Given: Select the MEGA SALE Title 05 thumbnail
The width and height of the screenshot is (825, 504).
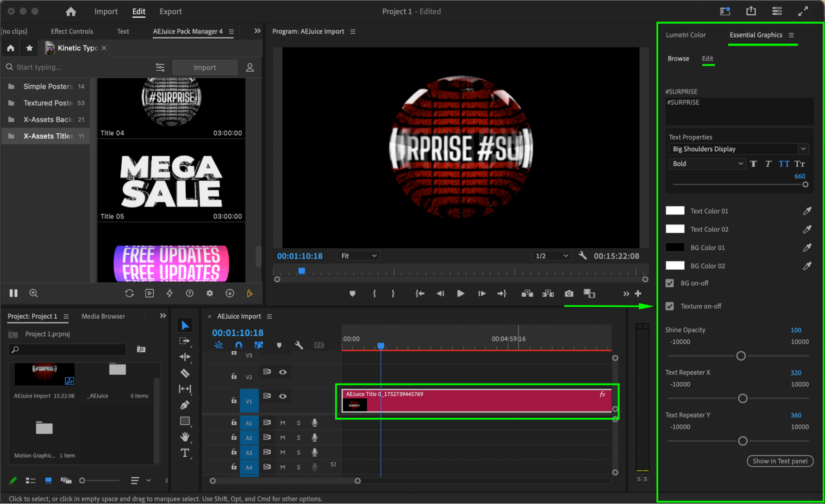Looking at the screenshot, I should pyautogui.click(x=171, y=182).
